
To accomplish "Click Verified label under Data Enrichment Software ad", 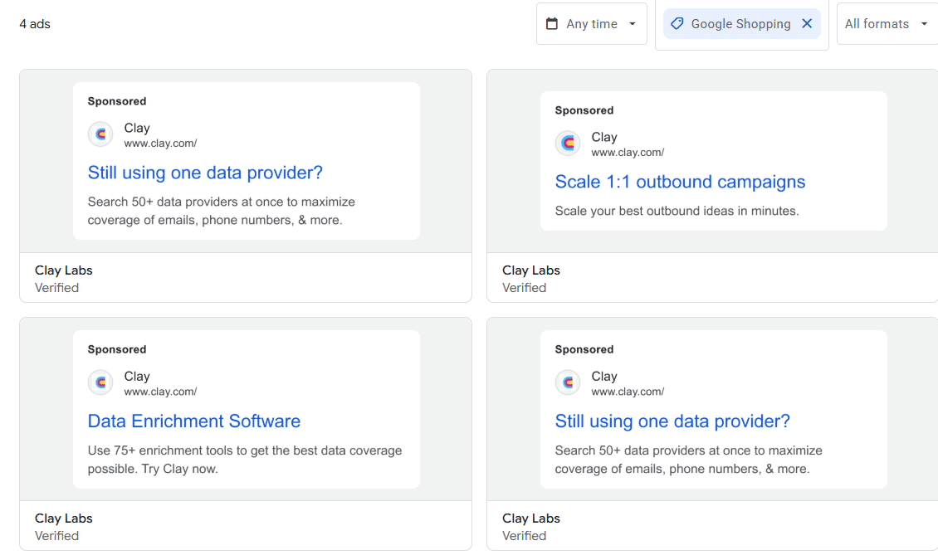I will [x=57, y=536].
